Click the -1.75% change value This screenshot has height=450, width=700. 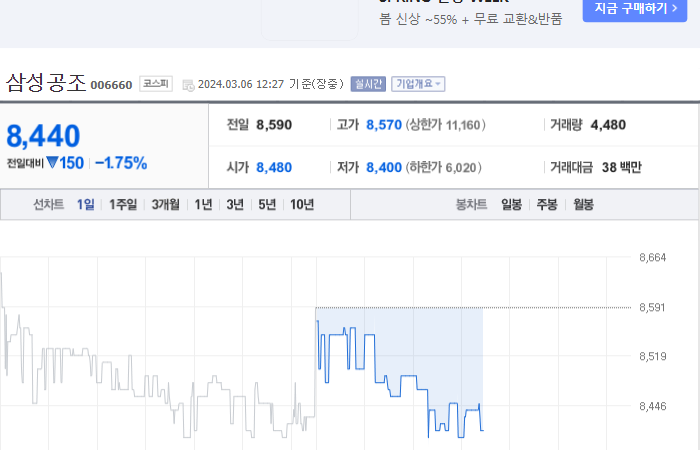point(121,163)
